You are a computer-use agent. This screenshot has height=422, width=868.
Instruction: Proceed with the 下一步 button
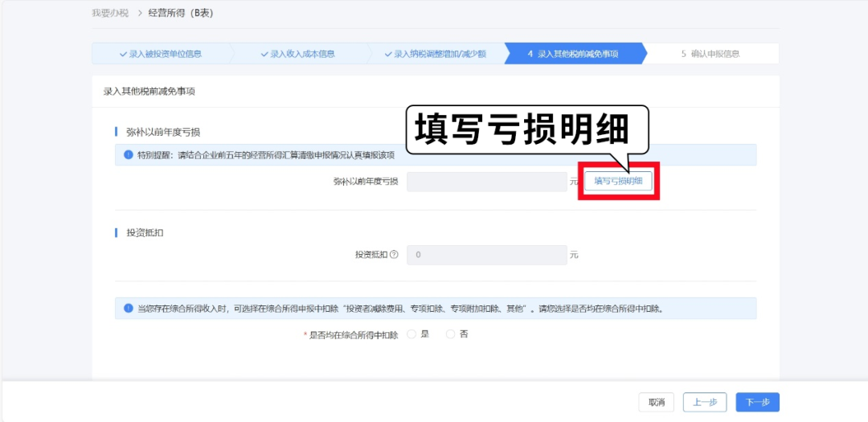tap(757, 402)
